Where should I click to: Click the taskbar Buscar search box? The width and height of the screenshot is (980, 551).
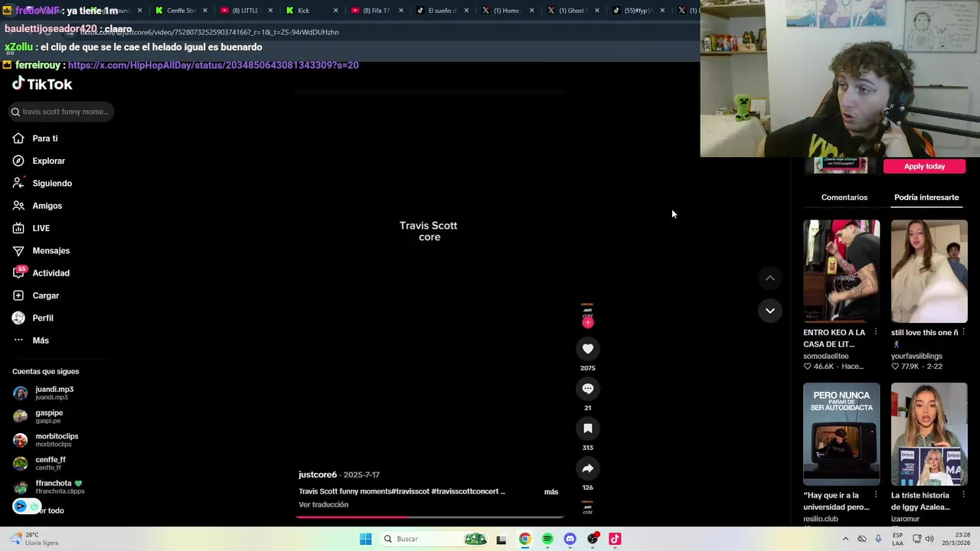[435, 539]
